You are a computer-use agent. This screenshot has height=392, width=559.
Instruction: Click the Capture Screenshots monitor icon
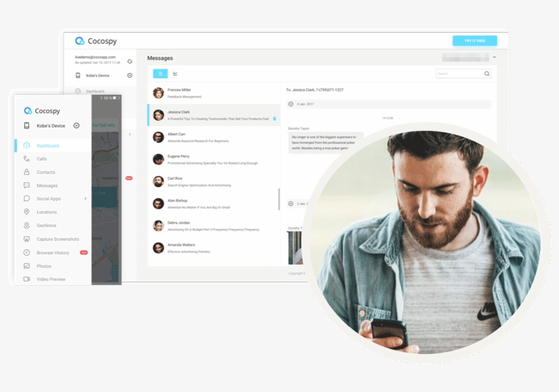click(27, 239)
